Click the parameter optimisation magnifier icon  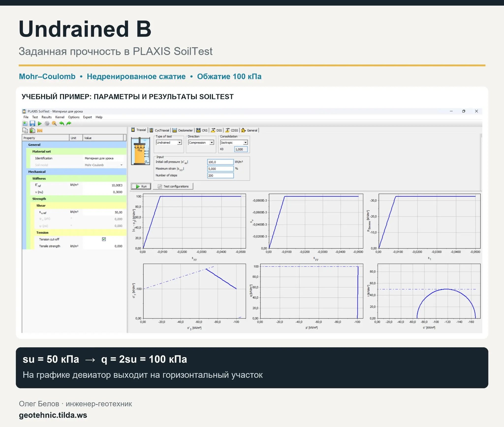[54, 124]
